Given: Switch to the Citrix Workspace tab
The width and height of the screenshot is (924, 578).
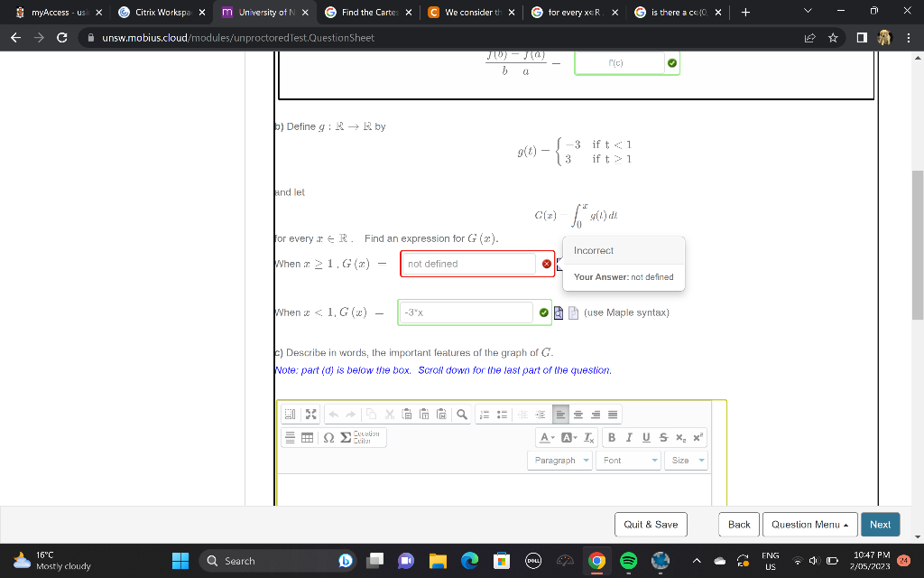Looking at the screenshot, I should point(162,12).
